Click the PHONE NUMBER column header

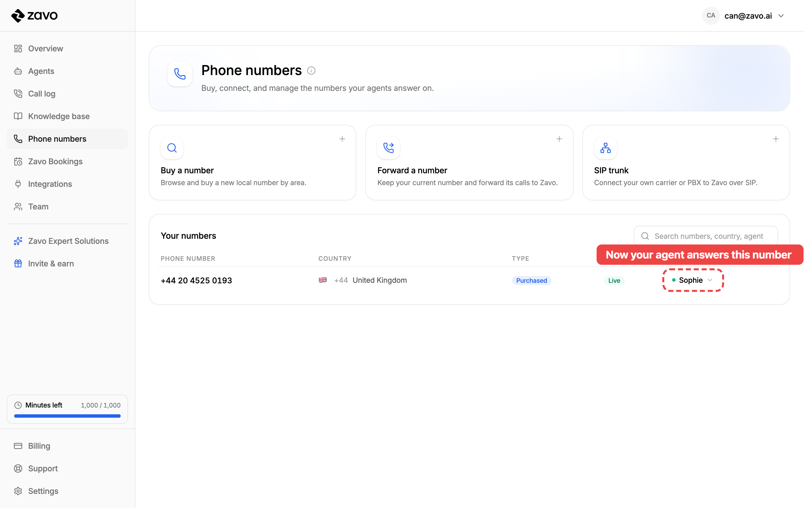coord(188,258)
